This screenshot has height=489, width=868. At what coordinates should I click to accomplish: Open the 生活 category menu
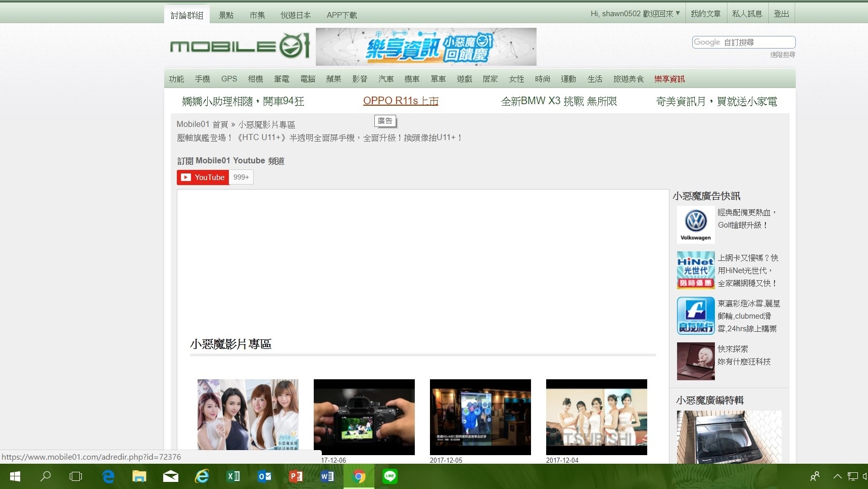pyautogui.click(x=595, y=79)
